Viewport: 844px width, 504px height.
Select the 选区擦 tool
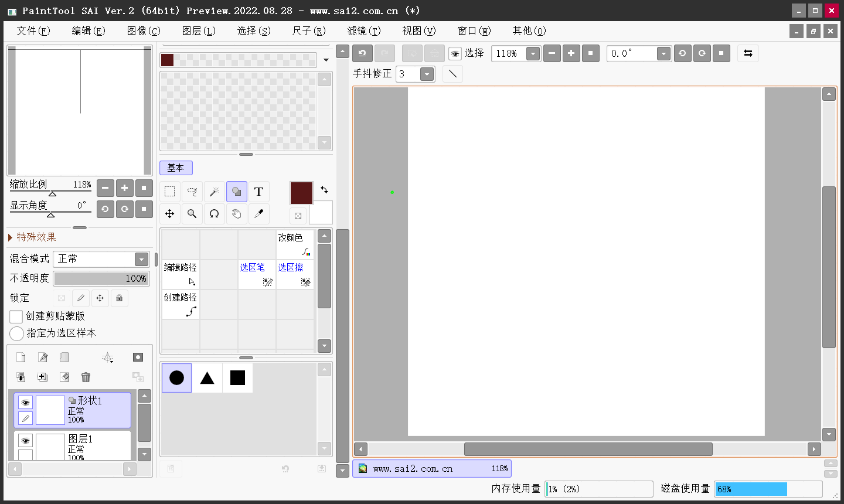(x=295, y=274)
